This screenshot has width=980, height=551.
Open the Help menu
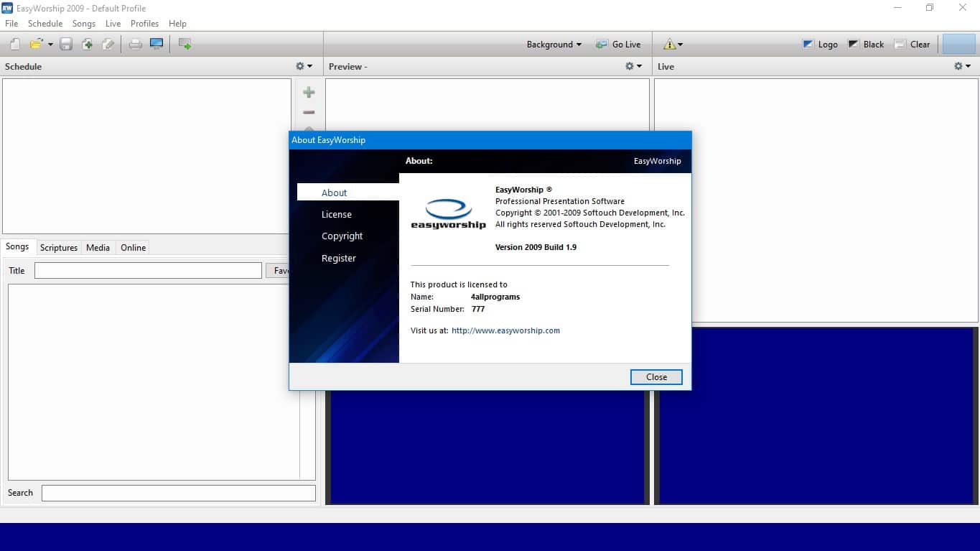coord(177,24)
